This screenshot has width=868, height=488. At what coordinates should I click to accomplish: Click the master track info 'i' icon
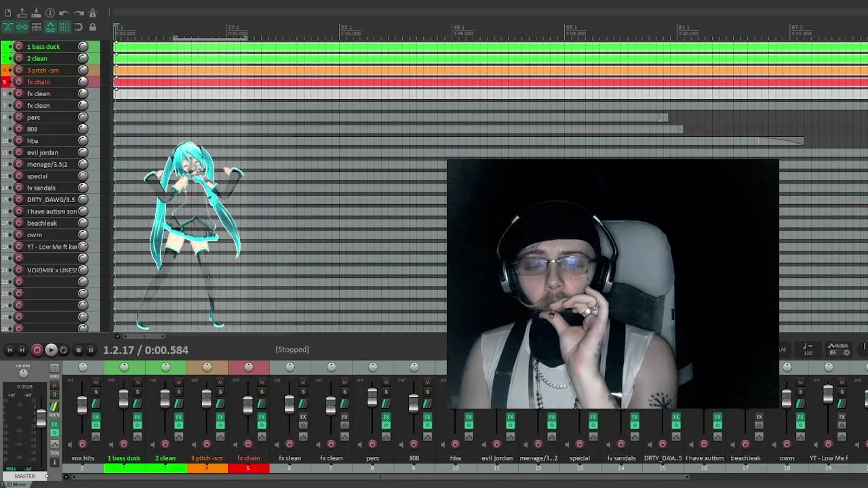(x=54, y=462)
